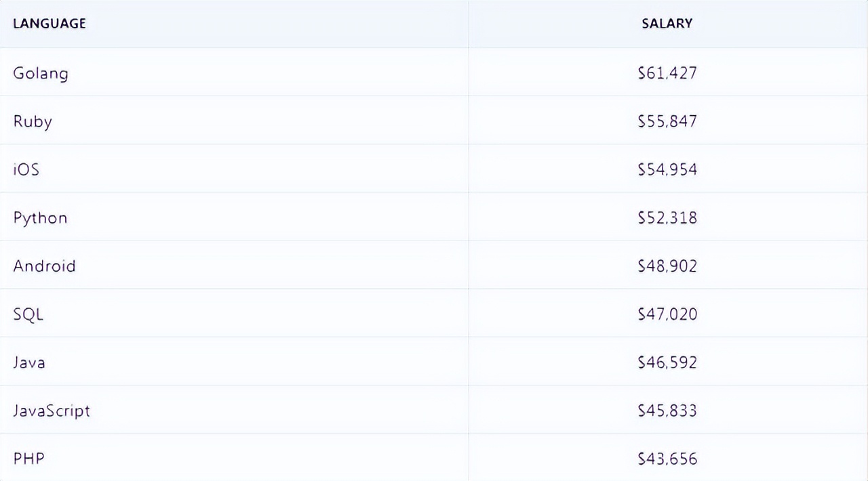Click the SALARY column header
This screenshot has height=481, width=868.
click(667, 24)
